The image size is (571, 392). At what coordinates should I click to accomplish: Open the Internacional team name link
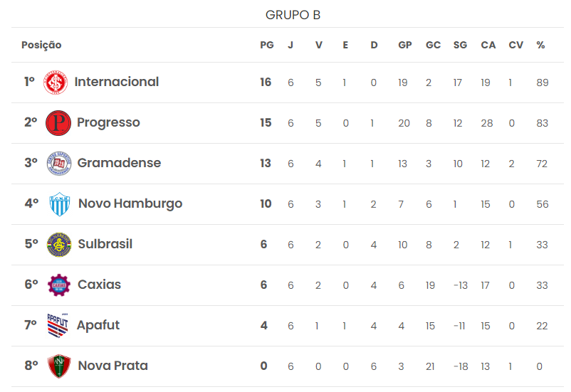point(117,82)
